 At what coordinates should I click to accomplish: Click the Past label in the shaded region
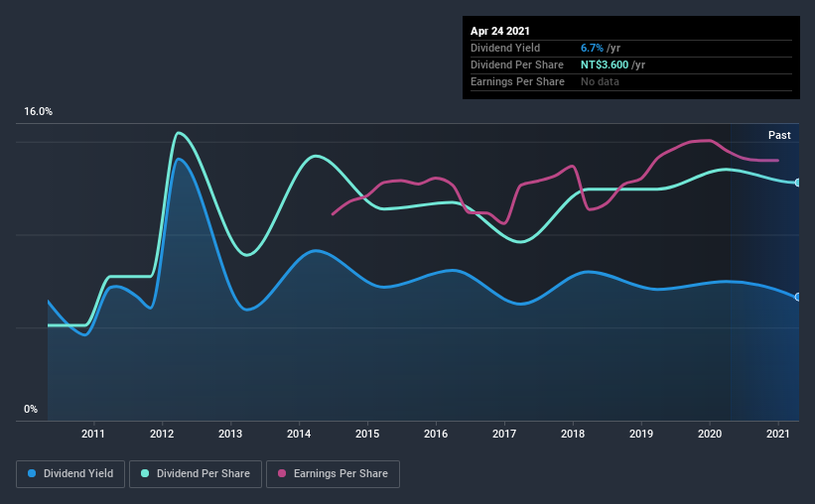[x=779, y=135]
